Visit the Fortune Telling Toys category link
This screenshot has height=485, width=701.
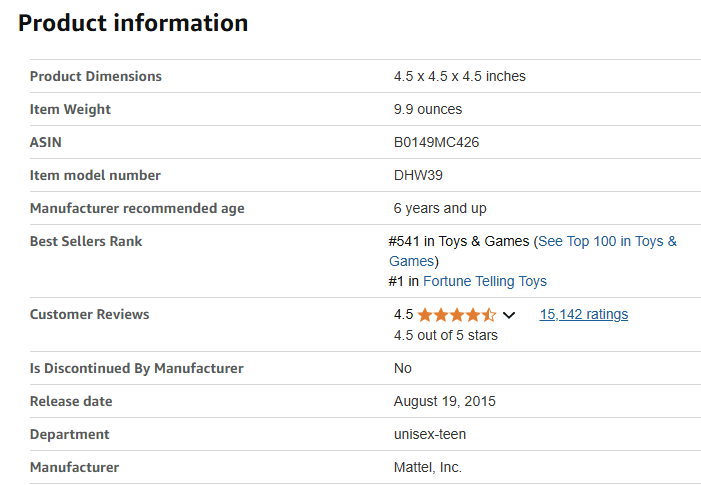485,281
